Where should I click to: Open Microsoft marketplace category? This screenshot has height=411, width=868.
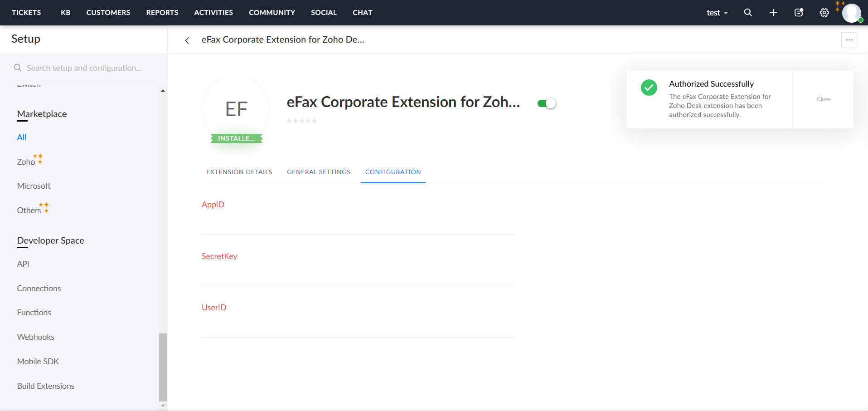click(x=34, y=186)
